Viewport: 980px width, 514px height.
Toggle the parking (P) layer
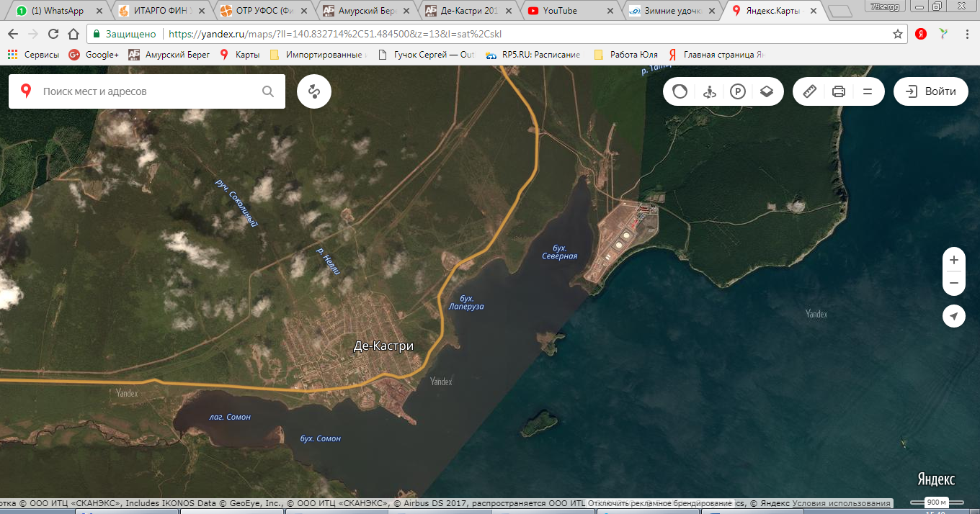[737, 91]
